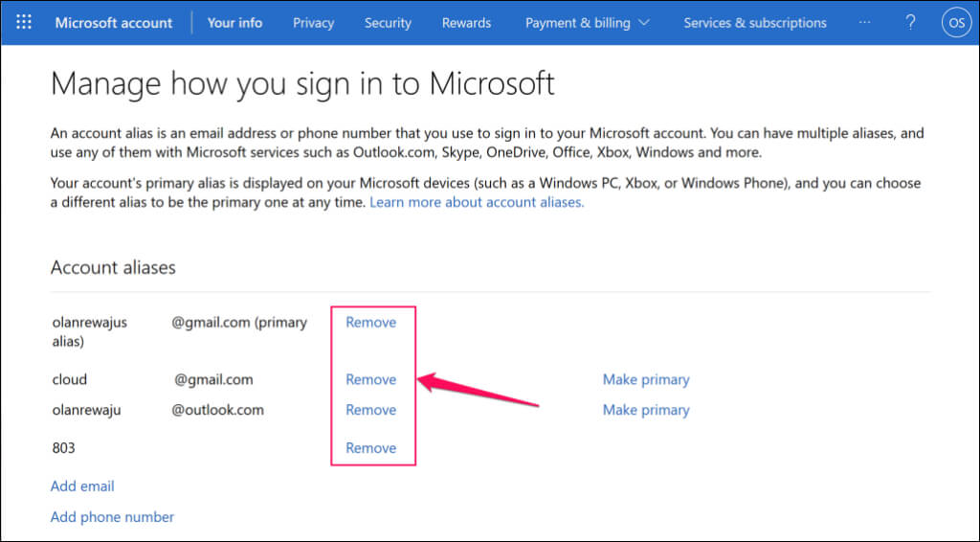Open the app launcher grid icon

click(25, 22)
